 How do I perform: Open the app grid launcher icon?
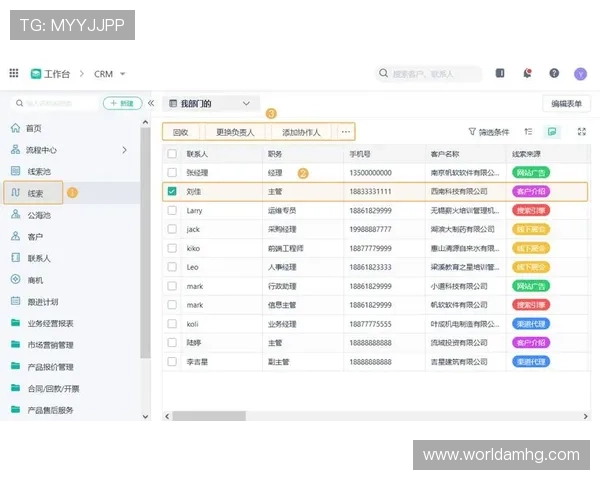click(14, 73)
